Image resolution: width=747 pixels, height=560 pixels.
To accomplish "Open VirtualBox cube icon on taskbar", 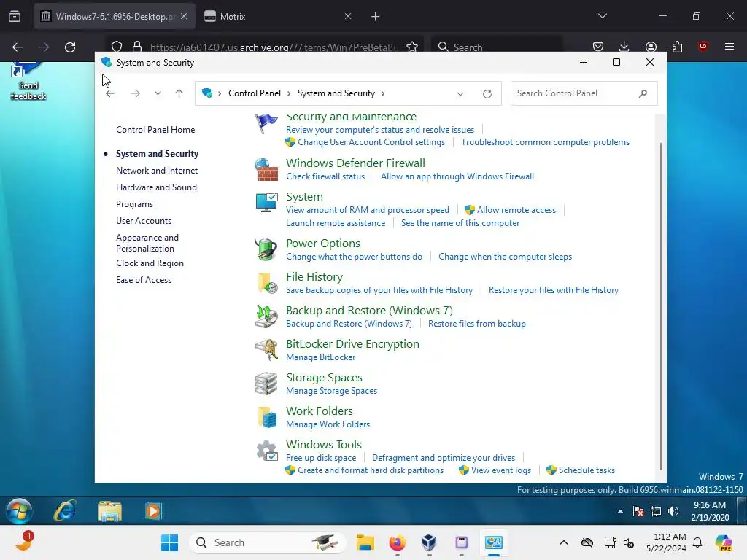I will tap(429, 542).
